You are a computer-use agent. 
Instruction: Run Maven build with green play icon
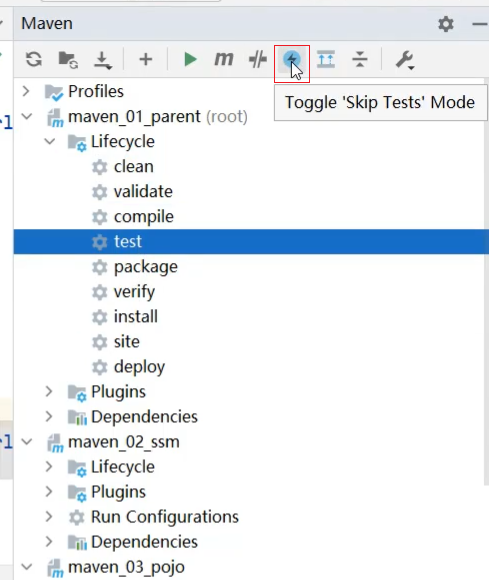coord(190,59)
